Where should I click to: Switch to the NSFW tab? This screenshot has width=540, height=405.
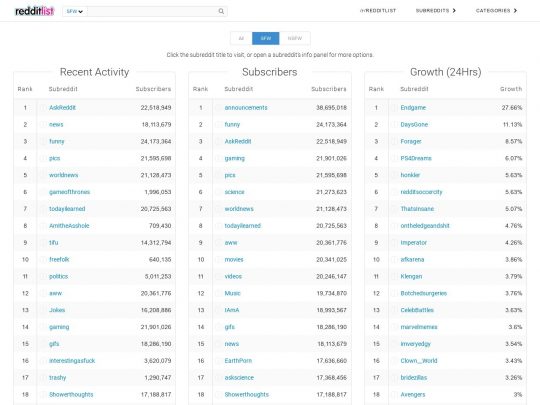[x=295, y=38]
